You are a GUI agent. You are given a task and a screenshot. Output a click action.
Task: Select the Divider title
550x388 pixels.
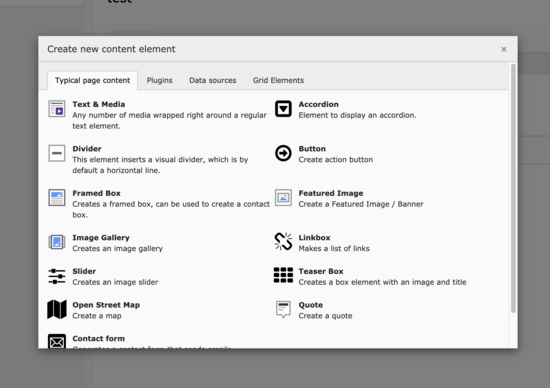click(x=87, y=149)
